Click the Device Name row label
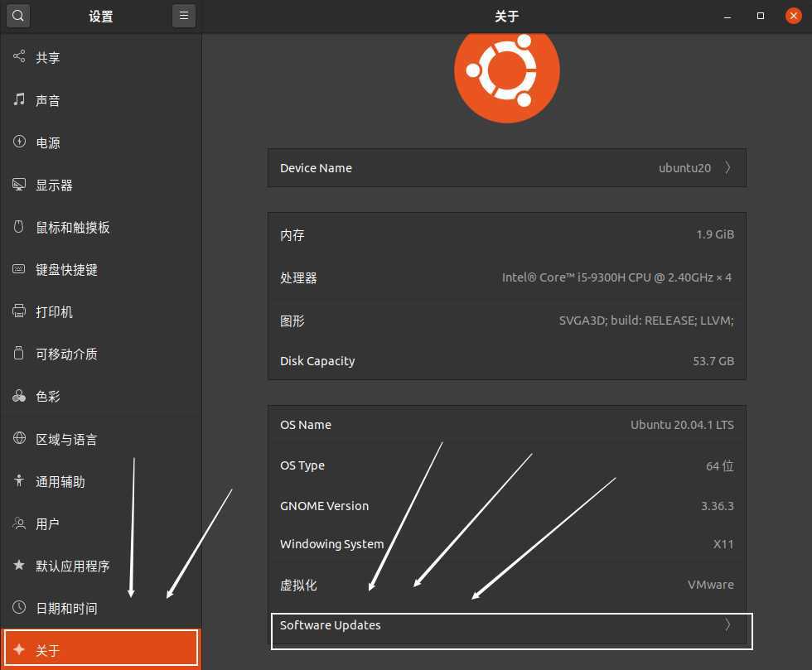The width and height of the screenshot is (812, 670). 316,168
